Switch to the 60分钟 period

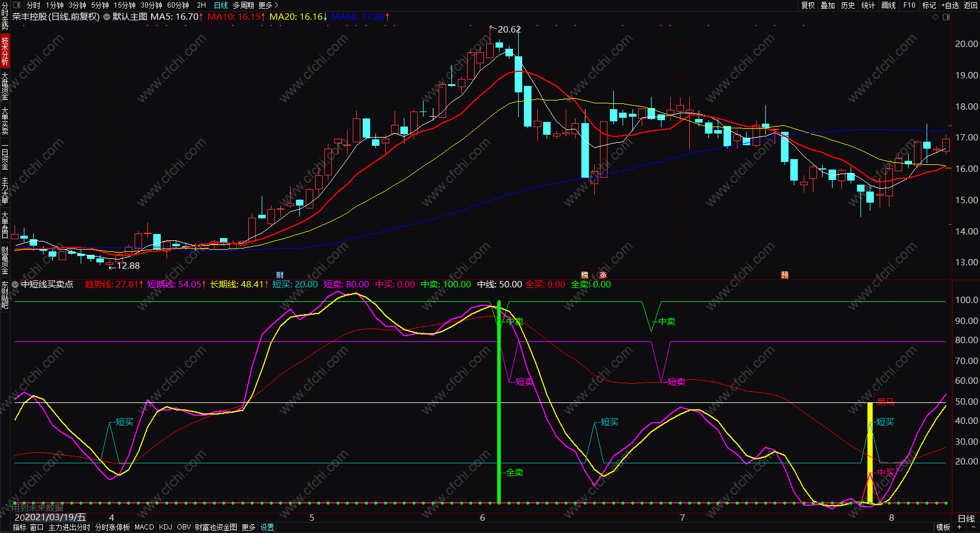pos(178,5)
